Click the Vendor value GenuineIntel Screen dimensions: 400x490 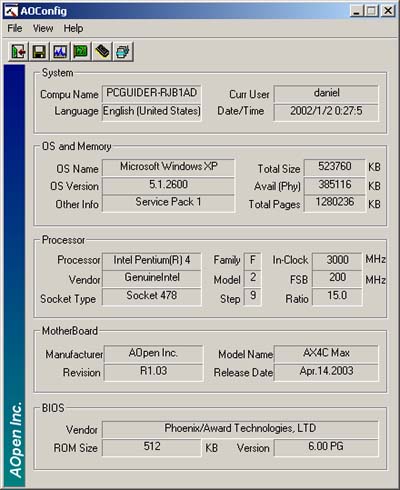pos(152,278)
